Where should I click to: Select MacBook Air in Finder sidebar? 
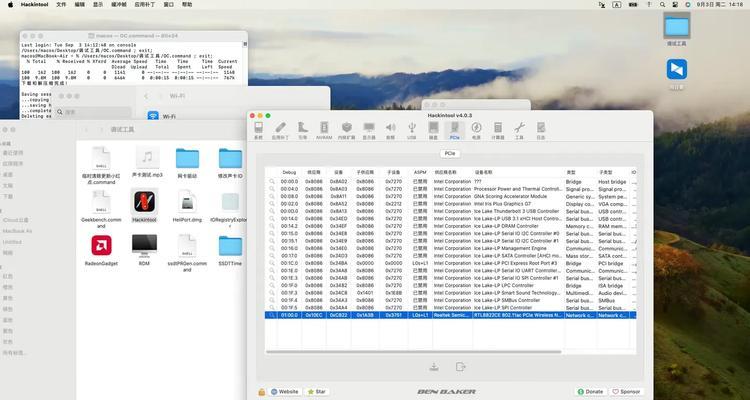point(17,231)
